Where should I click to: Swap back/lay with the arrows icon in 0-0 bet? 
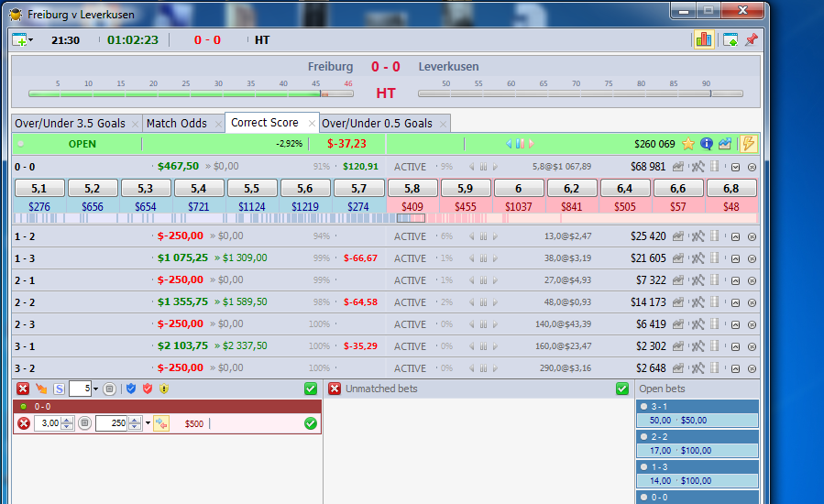pyautogui.click(x=161, y=423)
